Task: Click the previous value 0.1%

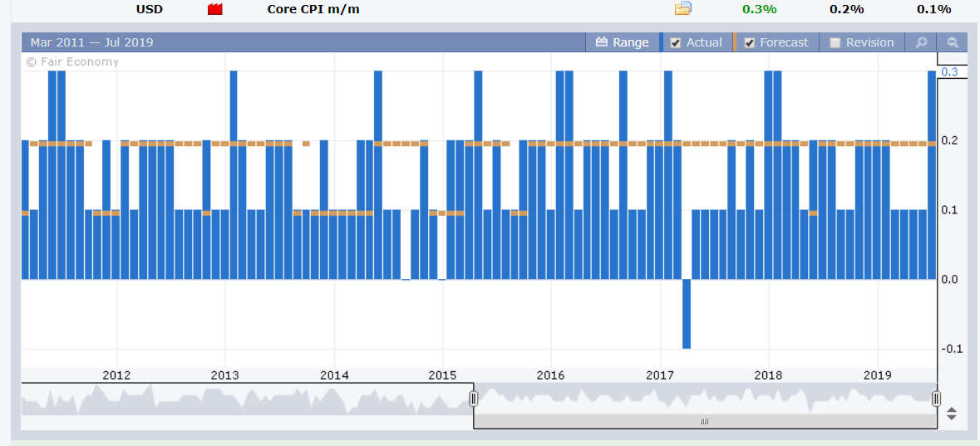Action: point(933,9)
